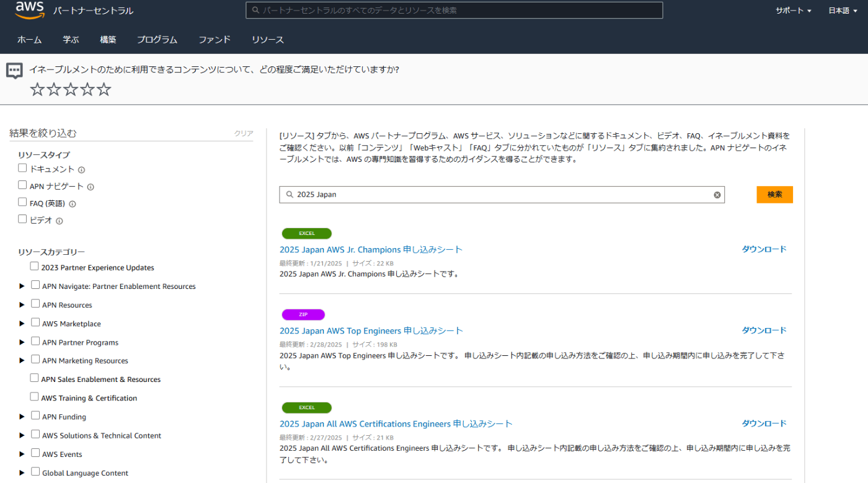
Task: Click the resource search field with 2025 Japan
Action: point(502,195)
